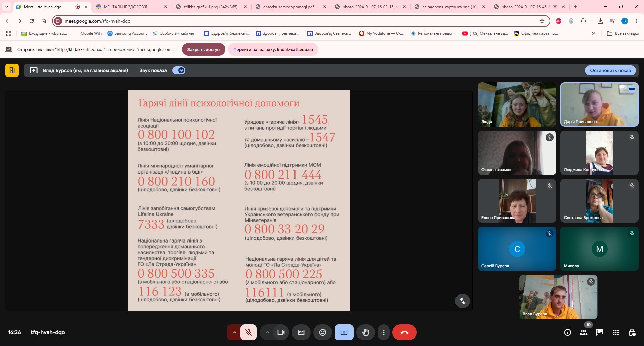Expand audio settings arrow beside microphone
The image size is (644, 346).
pyautogui.click(x=235, y=332)
